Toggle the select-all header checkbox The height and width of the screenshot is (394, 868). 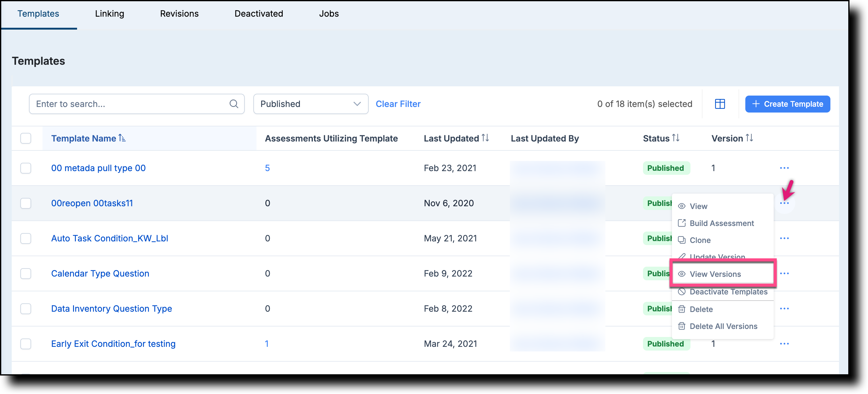(26, 138)
